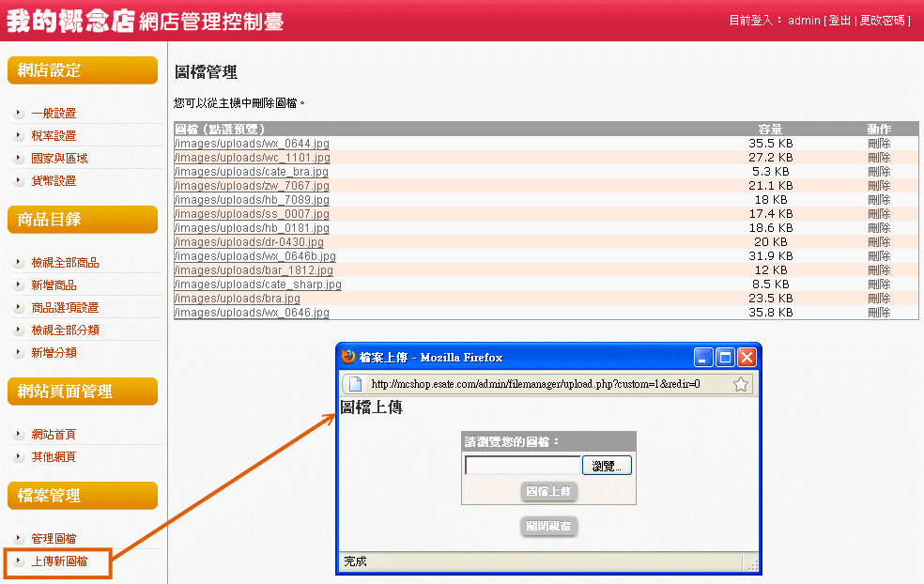Click the arrow bullet beside 一般設置
Screen dimensions: 924x584
coord(19,113)
